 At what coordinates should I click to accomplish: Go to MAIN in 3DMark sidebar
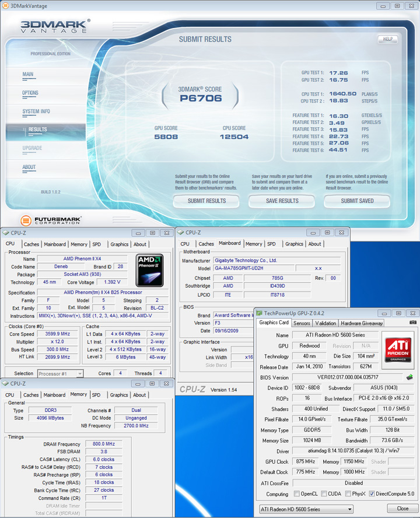(x=28, y=74)
